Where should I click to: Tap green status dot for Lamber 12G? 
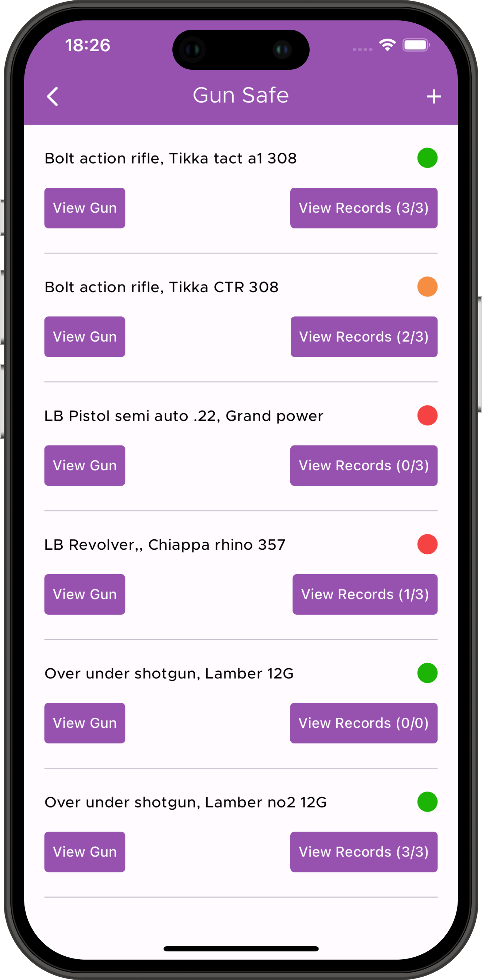[x=427, y=673]
